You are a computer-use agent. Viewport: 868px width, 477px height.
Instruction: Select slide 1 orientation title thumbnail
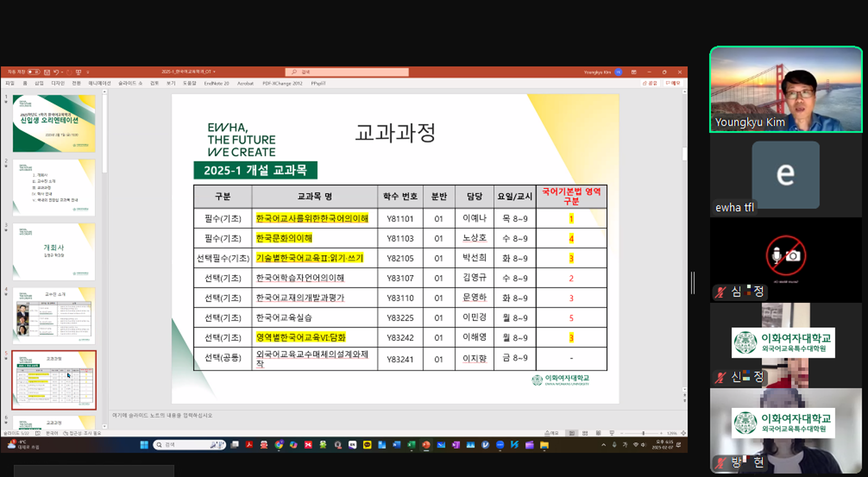54,123
